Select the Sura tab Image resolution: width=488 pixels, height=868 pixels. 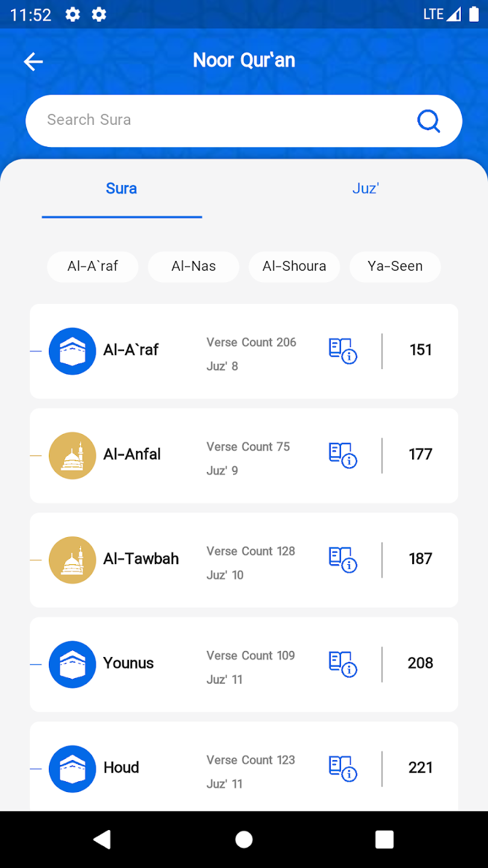122,189
